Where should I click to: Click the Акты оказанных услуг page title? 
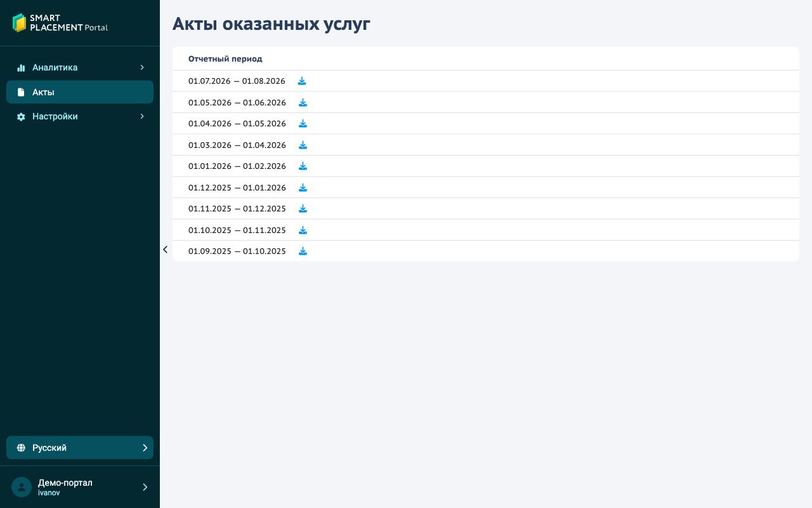(x=272, y=24)
